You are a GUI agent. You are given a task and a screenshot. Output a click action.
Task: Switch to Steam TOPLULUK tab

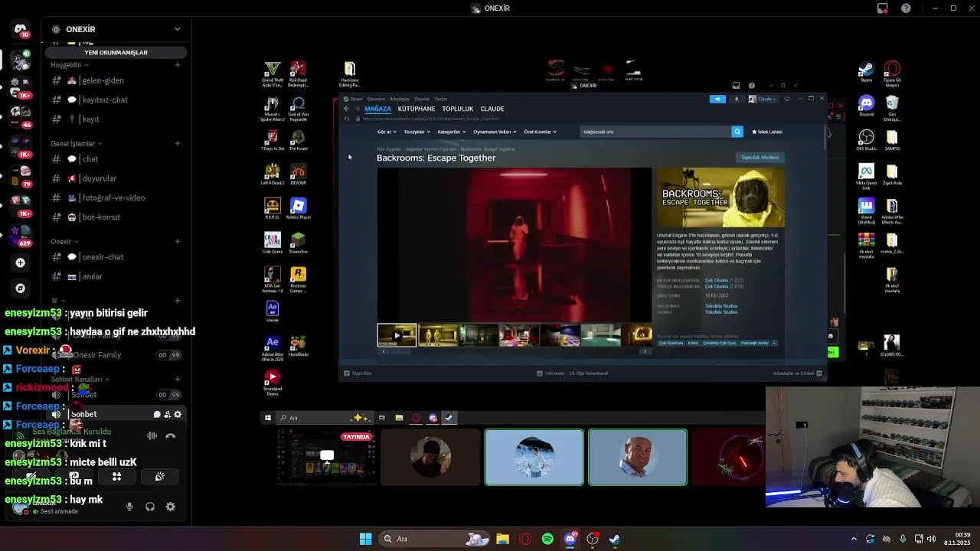click(x=458, y=109)
